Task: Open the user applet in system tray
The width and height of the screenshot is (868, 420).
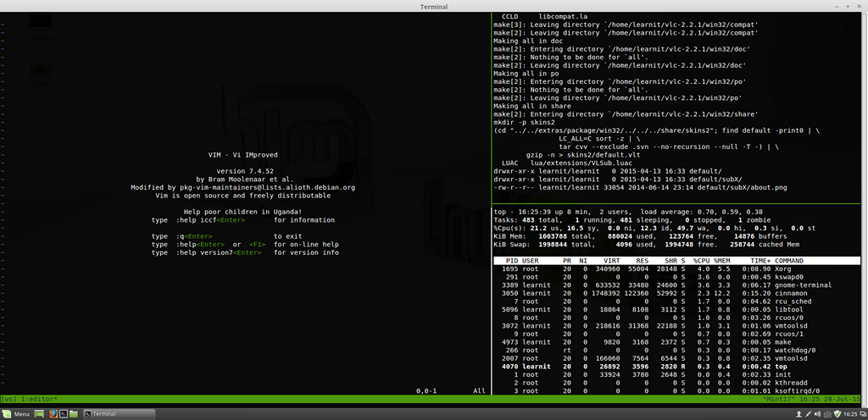Action: 798,414
